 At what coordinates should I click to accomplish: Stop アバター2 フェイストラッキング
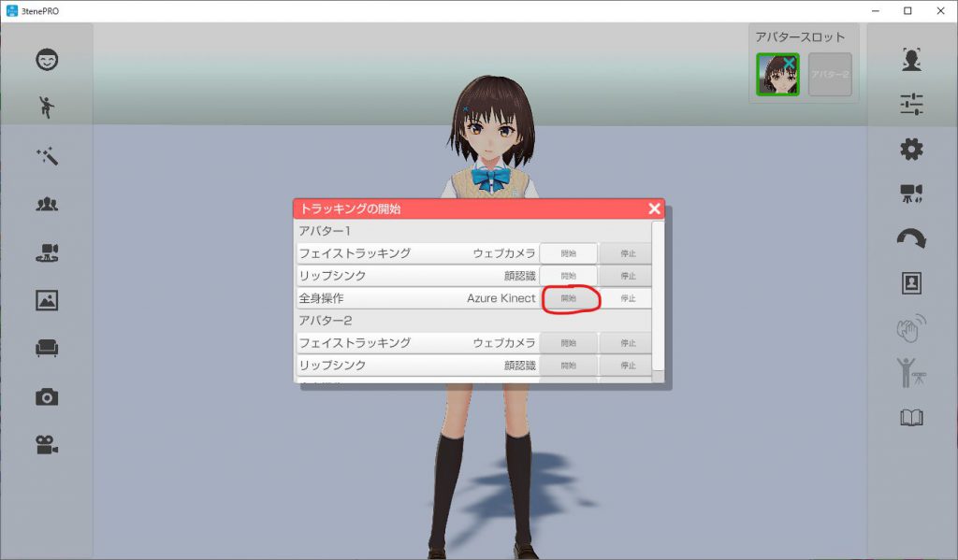pos(628,343)
